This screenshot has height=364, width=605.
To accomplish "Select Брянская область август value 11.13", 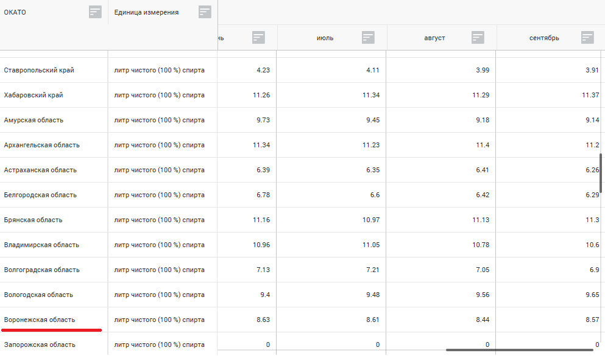I will click(479, 220).
